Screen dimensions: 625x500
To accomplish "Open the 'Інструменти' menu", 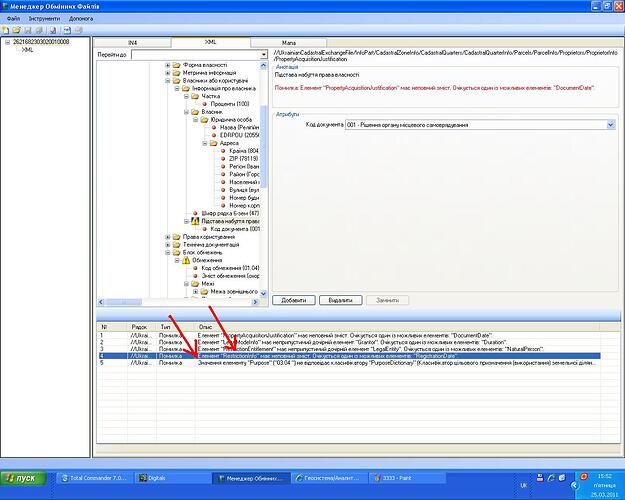I will coord(44,18).
